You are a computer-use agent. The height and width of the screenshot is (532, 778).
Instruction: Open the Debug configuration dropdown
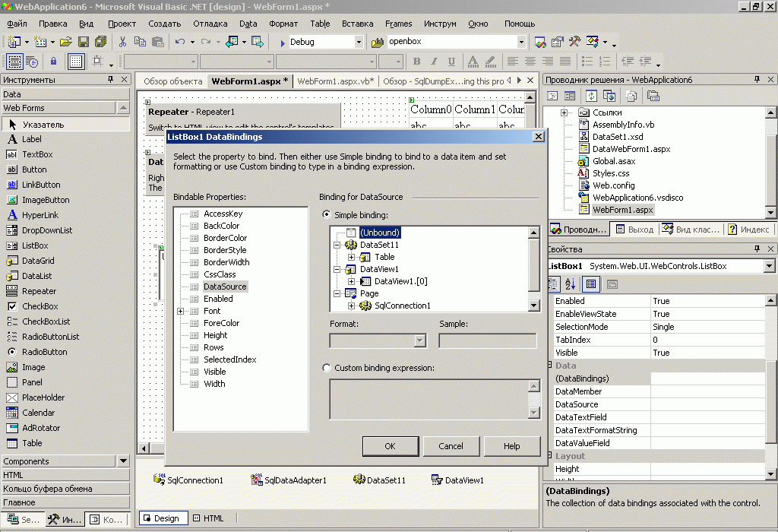coord(359,43)
